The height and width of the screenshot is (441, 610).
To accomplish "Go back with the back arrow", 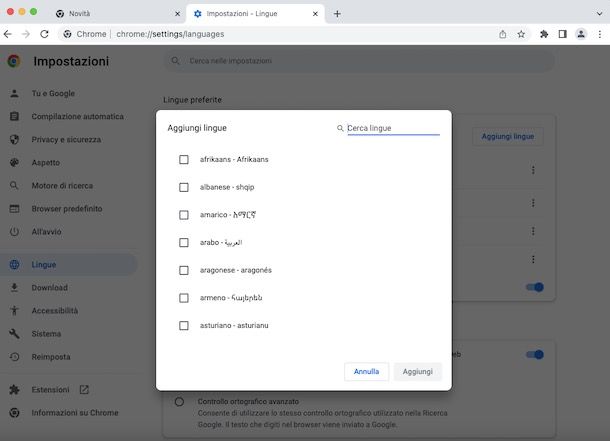I will 8,34.
